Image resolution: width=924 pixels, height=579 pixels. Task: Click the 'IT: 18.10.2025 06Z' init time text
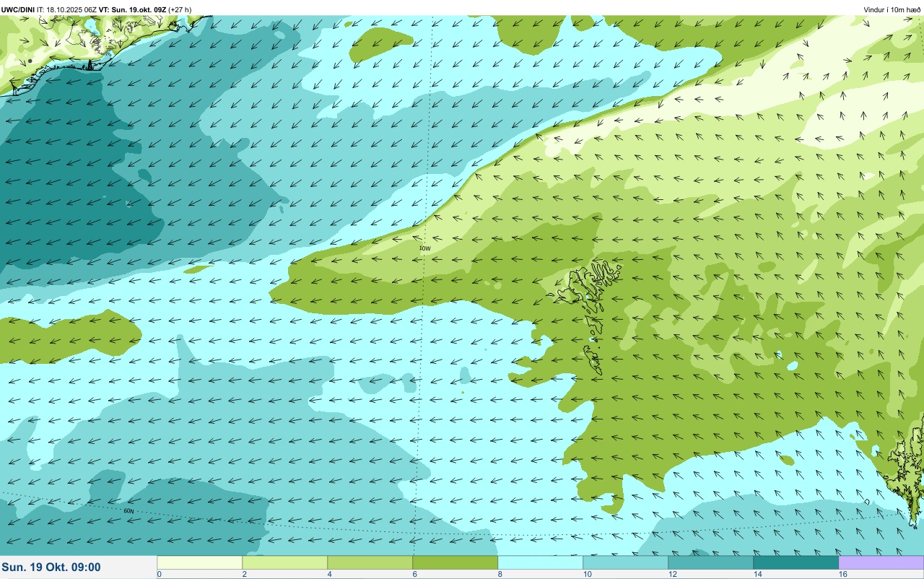point(67,9)
